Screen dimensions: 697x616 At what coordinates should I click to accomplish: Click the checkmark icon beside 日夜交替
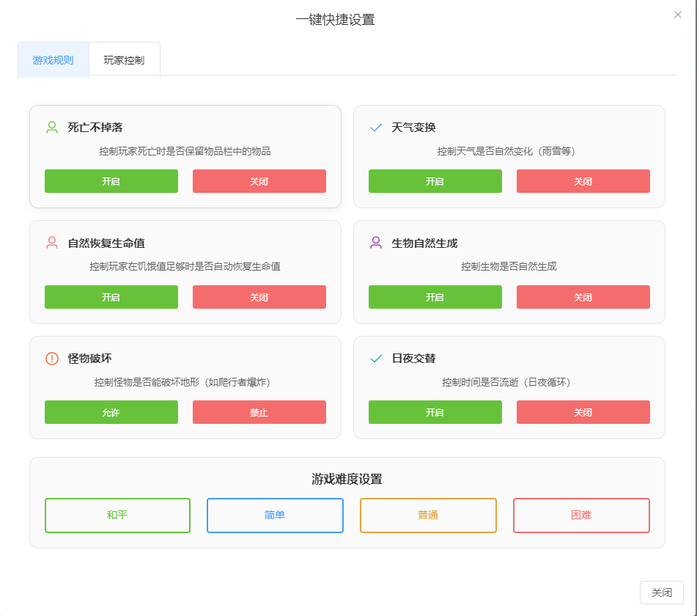coord(376,359)
